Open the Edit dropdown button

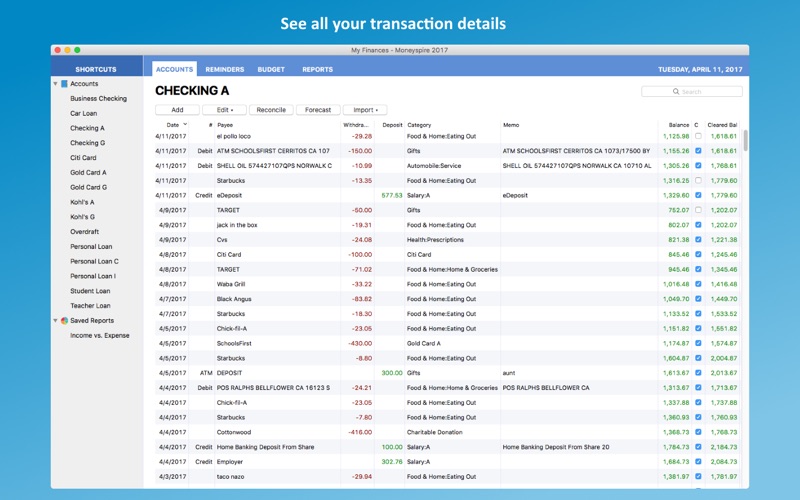point(224,110)
